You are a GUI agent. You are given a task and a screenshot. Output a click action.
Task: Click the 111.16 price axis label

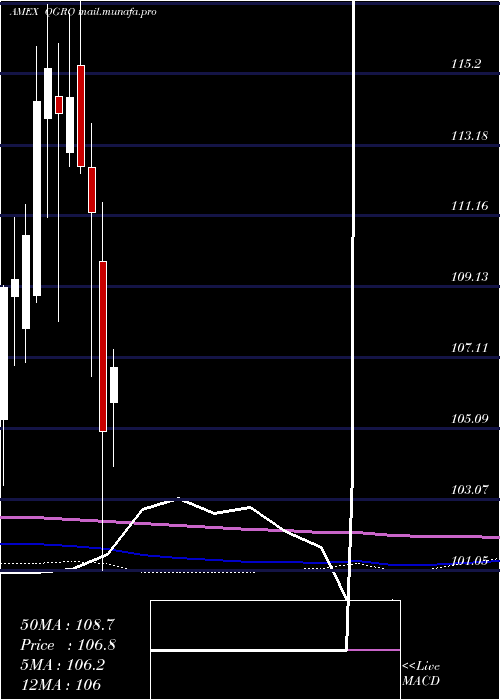(x=469, y=206)
